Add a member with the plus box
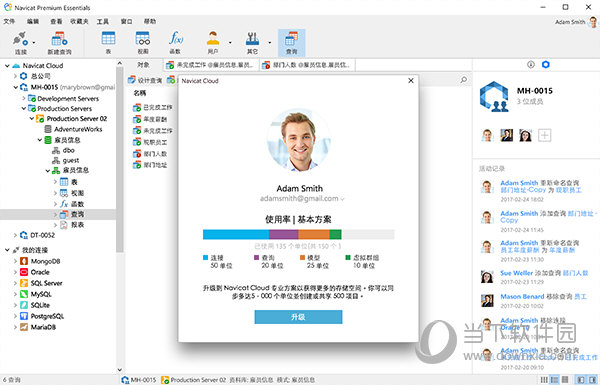Viewport: 600px width, 385px height. coord(545,135)
